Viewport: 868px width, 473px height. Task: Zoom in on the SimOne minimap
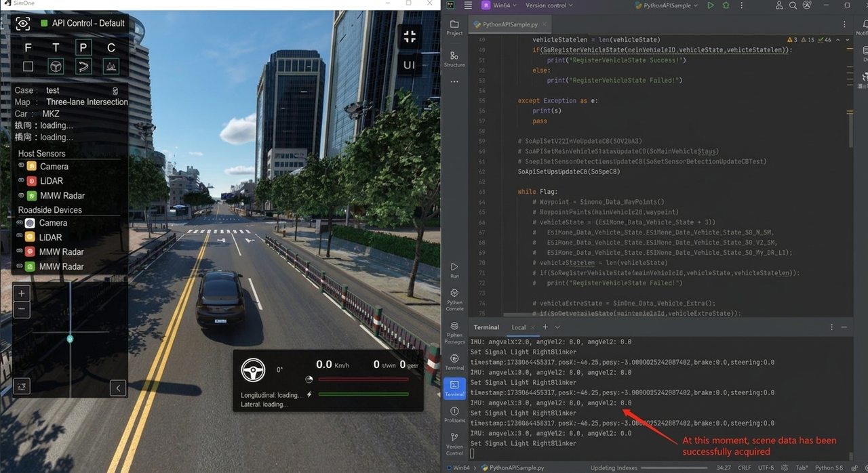[22, 293]
